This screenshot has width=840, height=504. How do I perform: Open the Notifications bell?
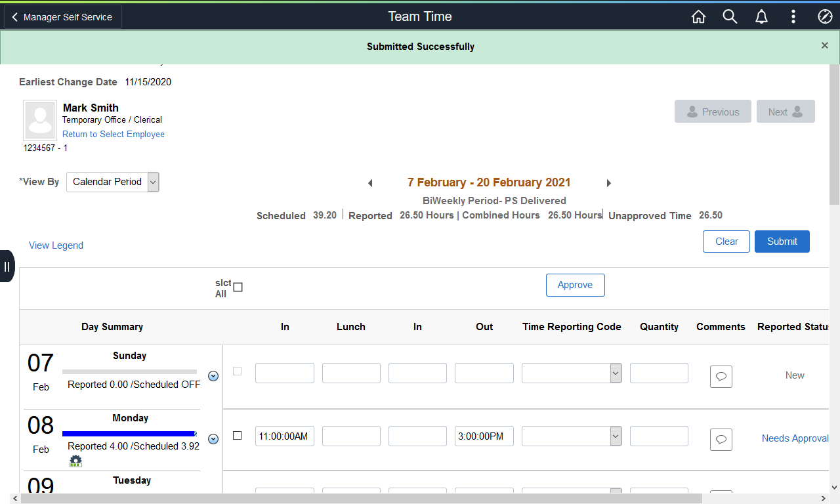pos(761,17)
